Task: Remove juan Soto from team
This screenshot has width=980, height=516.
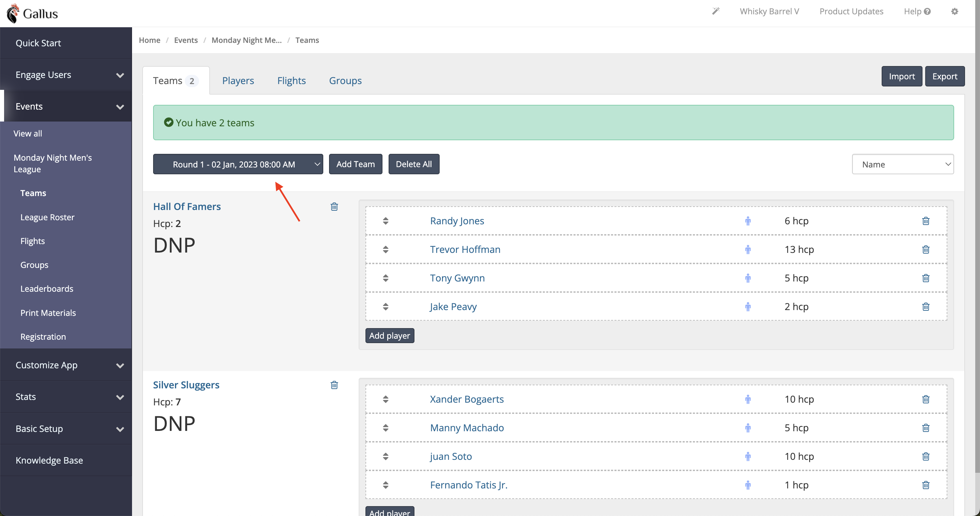Action: [x=926, y=456]
